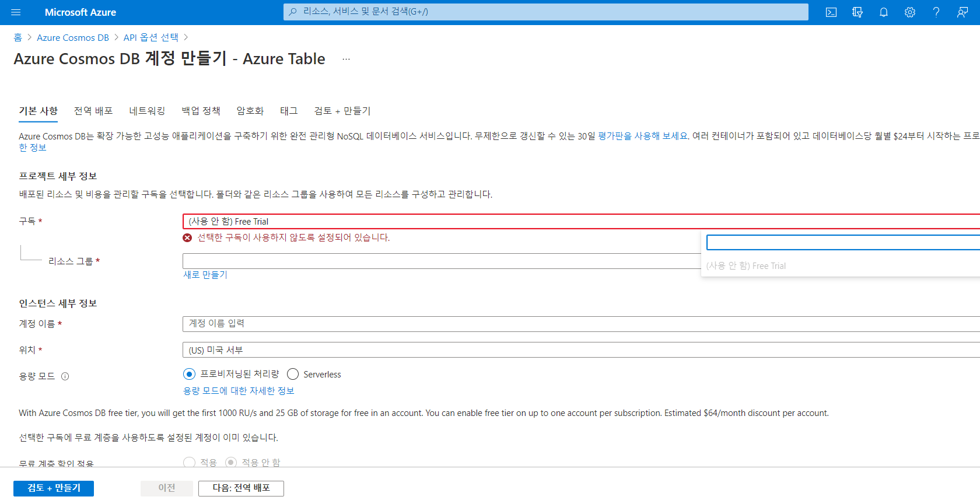The height and width of the screenshot is (500, 980).
Task: Open Cloud Shell from the top bar
Action: tap(831, 12)
